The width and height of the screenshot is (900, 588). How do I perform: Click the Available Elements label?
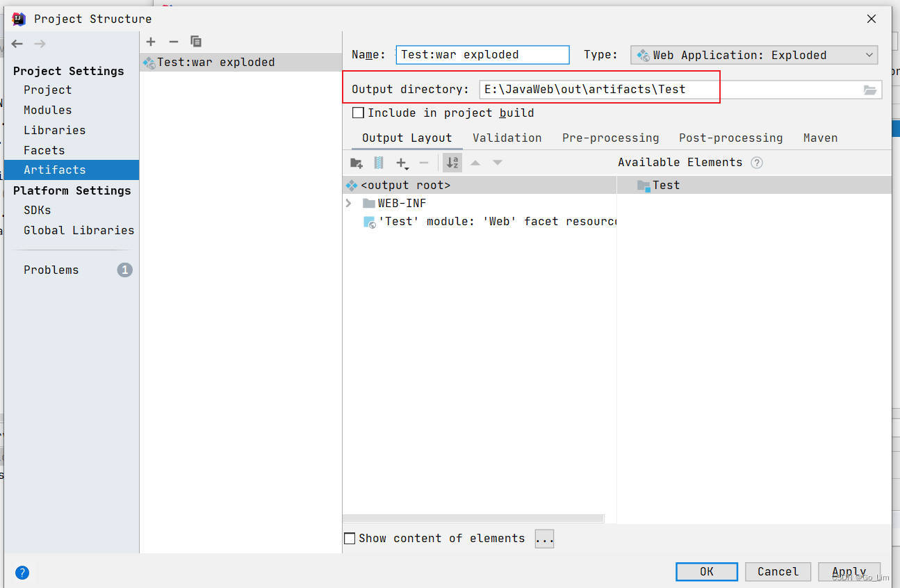[x=680, y=163]
